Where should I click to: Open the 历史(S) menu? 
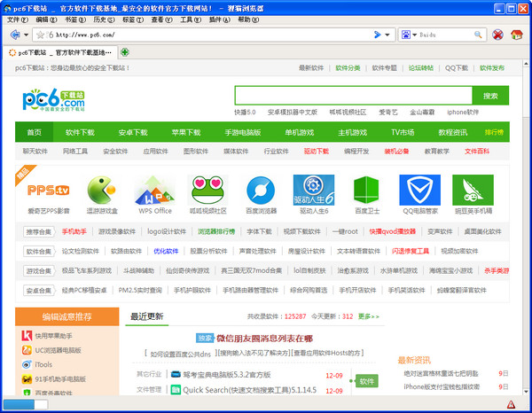pyautogui.click(x=104, y=19)
